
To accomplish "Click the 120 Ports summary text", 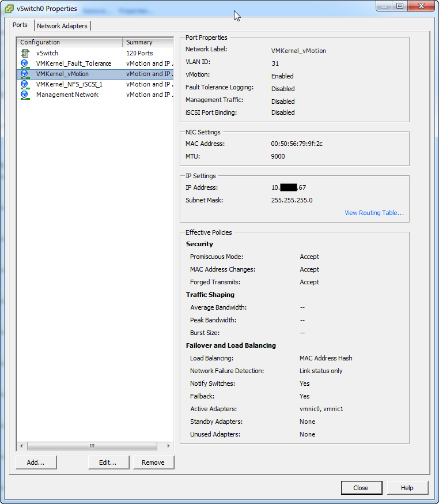I will [139, 53].
